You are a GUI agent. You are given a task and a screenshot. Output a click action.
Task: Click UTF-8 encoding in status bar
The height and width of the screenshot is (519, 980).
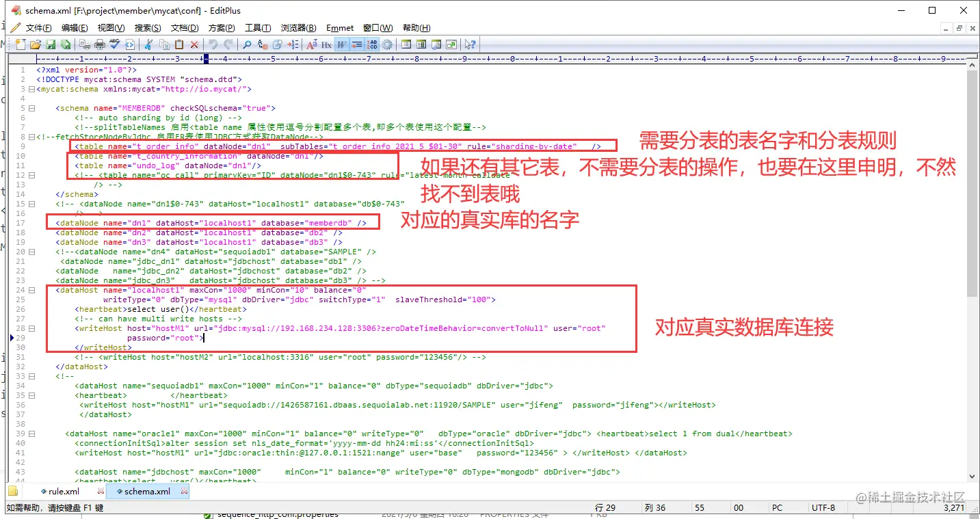click(x=823, y=508)
